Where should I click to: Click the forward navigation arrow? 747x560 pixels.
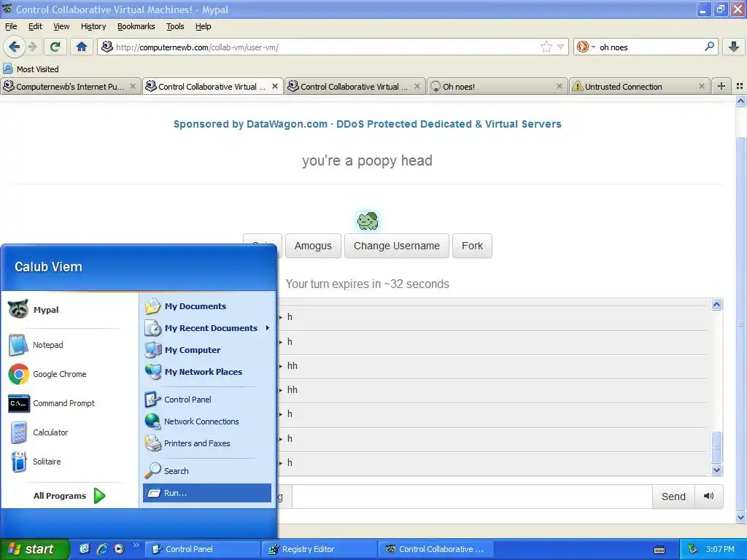[x=32, y=47]
